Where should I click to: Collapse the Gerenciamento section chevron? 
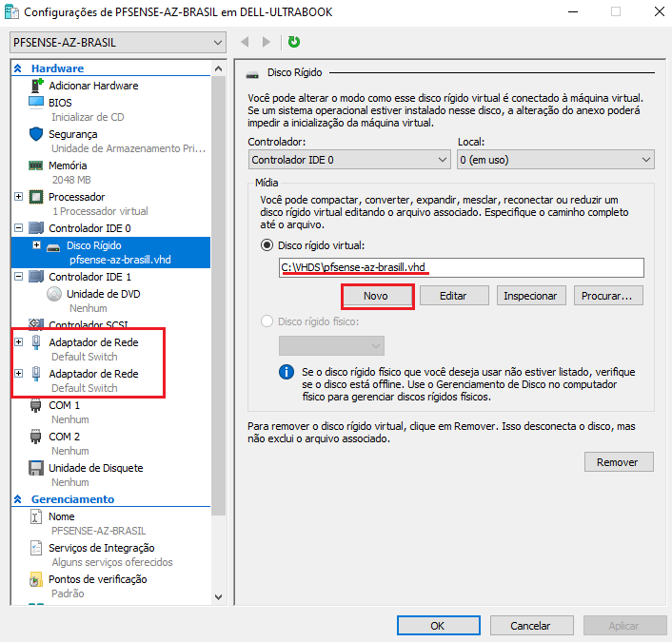click(17, 499)
